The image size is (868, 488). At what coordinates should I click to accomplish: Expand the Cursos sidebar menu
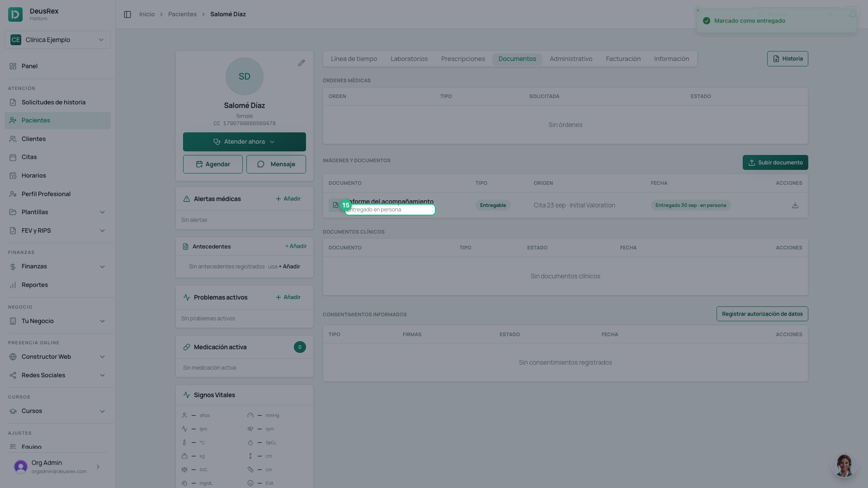point(57,411)
